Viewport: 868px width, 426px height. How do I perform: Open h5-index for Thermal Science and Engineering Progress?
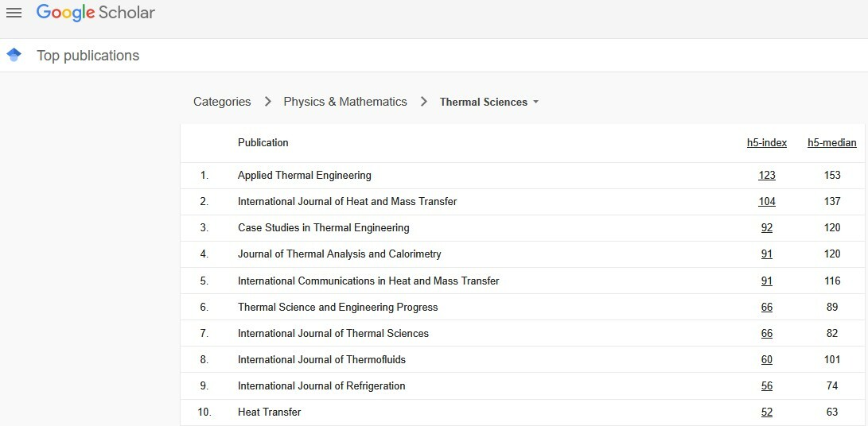coord(766,307)
